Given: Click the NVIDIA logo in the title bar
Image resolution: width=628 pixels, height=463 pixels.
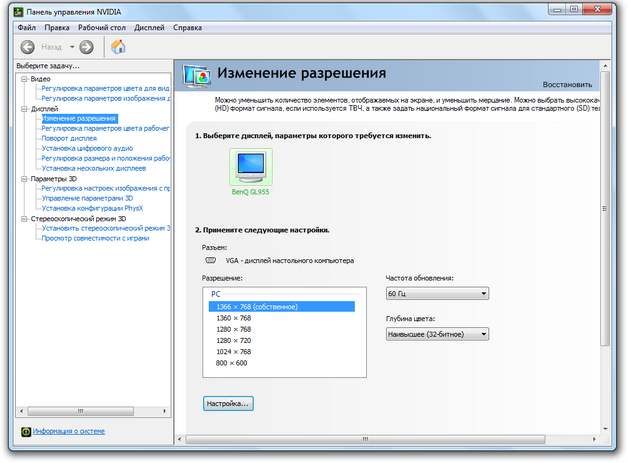Looking at the screenshot, I should click(18, 12).
